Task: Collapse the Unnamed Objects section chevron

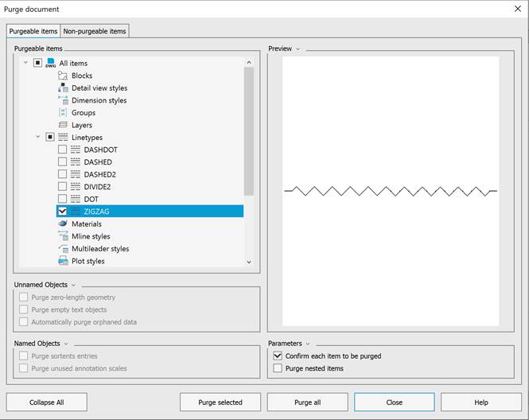Action: 73,285
